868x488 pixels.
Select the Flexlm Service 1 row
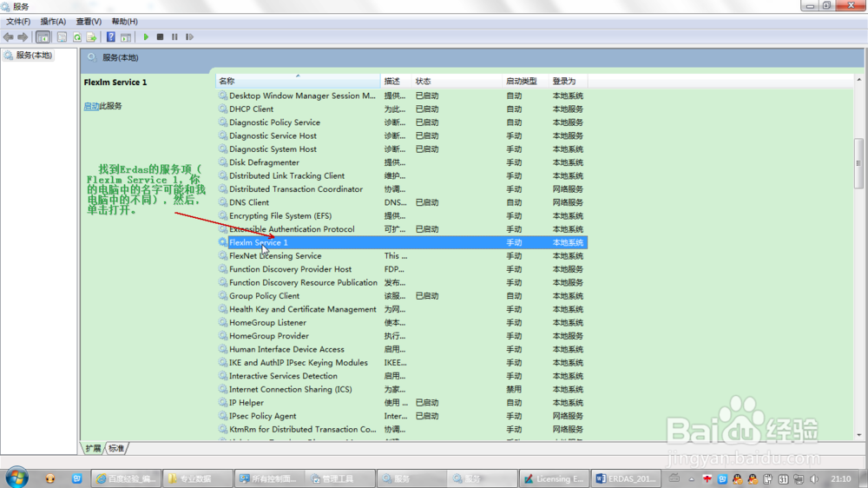click(x=402, y=242)
